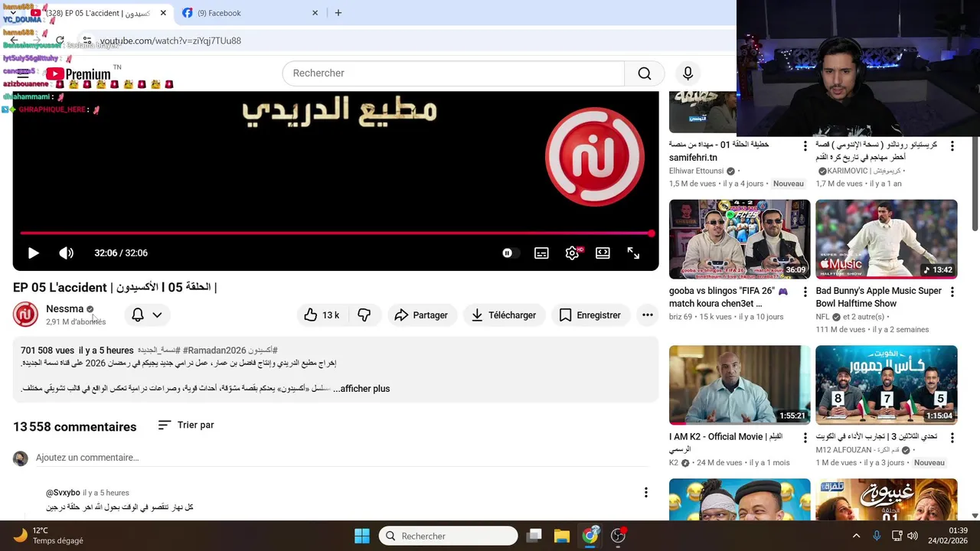Open the Nessma channel name link
The image size is (980, 551).
(x=64, y=309)
